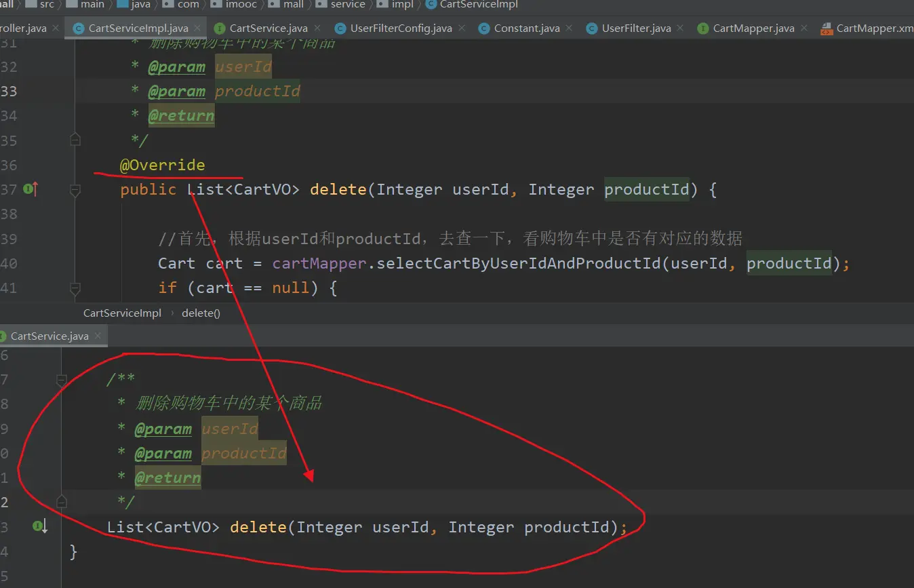Image resolution: width=914 pixels, height=588 pixels.
Task: Close the CartService.java tab in the top editor
Action: click(318, 28)
